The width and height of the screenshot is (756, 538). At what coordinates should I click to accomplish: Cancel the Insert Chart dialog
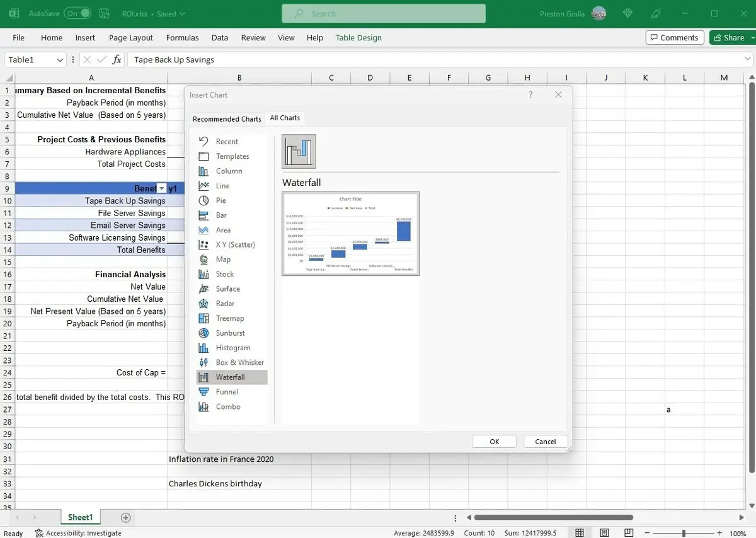point(545,442)
